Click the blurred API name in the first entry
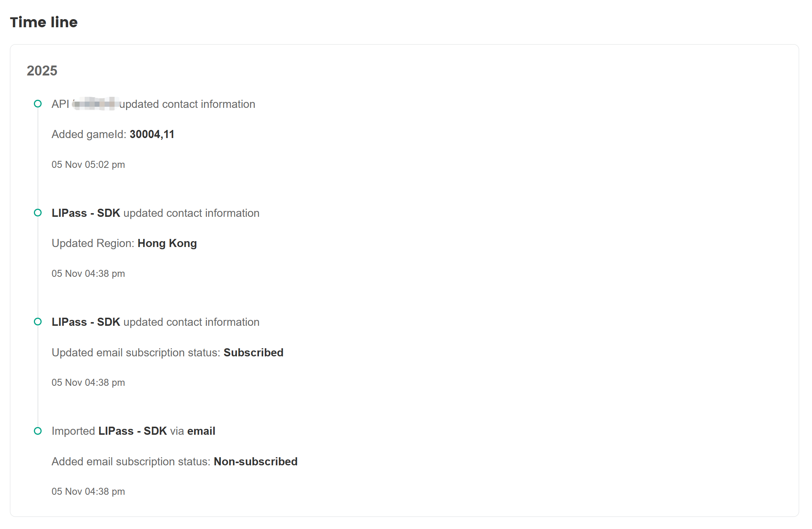The width and height of the screenshot is (812, 529). click(x=96, y=104)
